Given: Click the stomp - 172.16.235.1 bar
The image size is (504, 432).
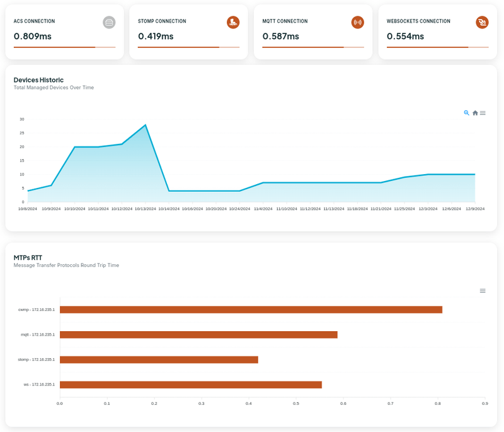Looking at the screenshot, I should pyautogui.click(x=159, y=359).
